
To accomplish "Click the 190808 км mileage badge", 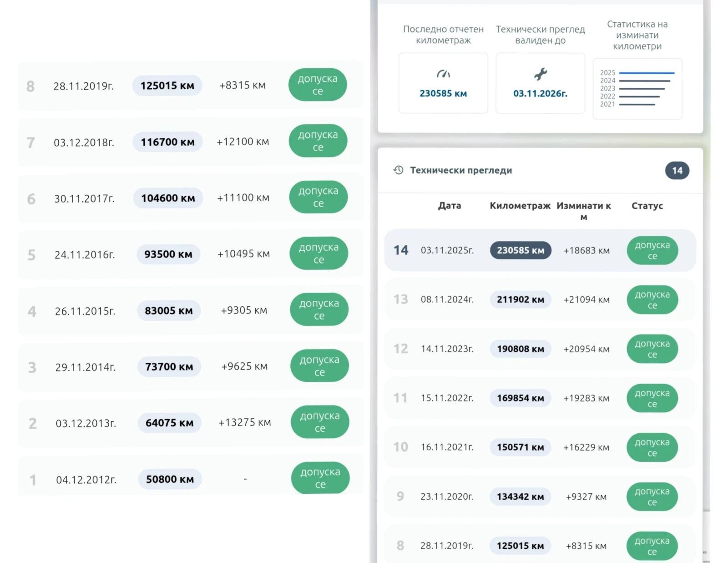I will pos(520,349).
